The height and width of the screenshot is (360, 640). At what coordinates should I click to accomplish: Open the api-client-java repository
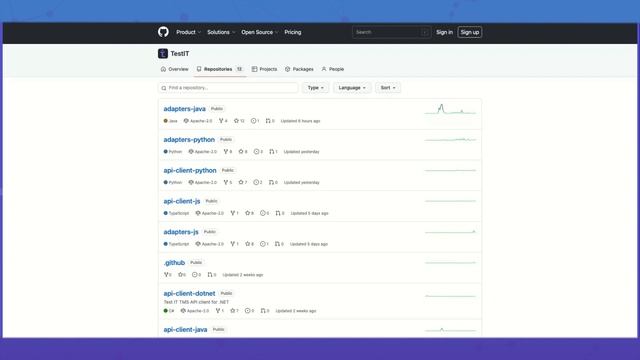click(185, 329)
